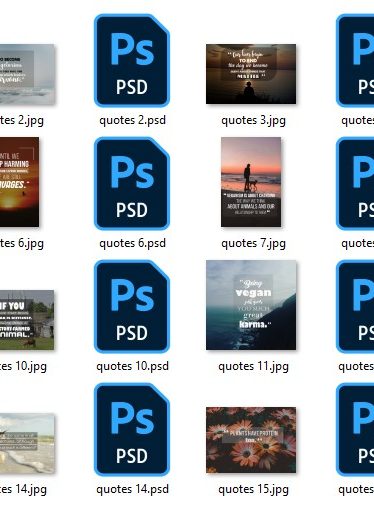374x507 pixels.
Task: Open the quotes 15.jpg flowers thumbnail
Action: click(x=251, y=440)
